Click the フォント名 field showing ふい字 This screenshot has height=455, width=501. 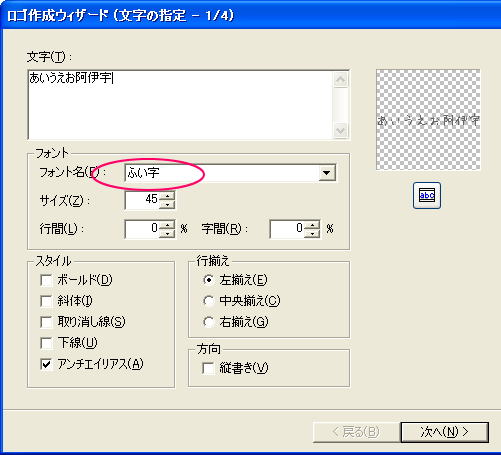(x=221, y=173)
